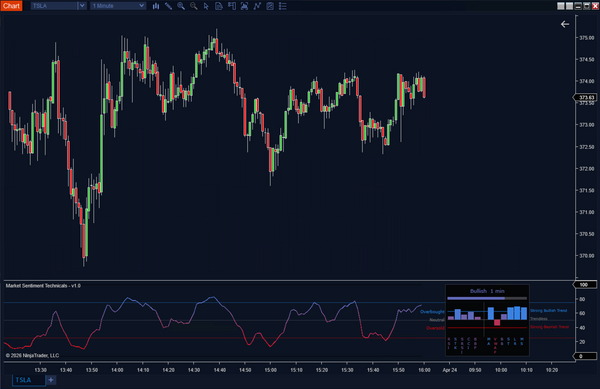This screenshot has height=389, width=600.
Task: Click the 375.00 price axis label
Action: point(587,38)
